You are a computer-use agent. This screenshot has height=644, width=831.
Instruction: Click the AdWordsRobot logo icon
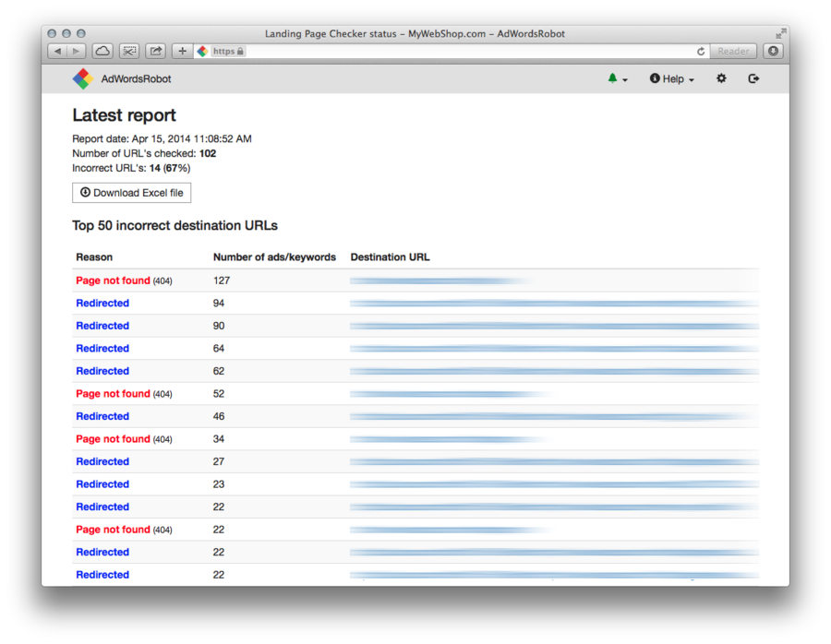coord(83,79)
